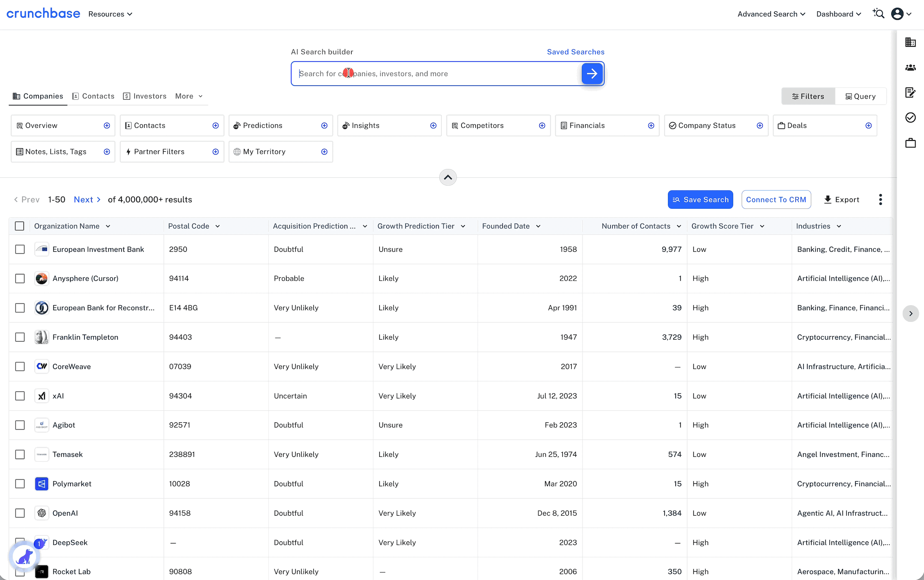The image size is (924, 580).
Task: Focus the AI Search builder input field
Action: pyautogui.click(x=437, y=74)
